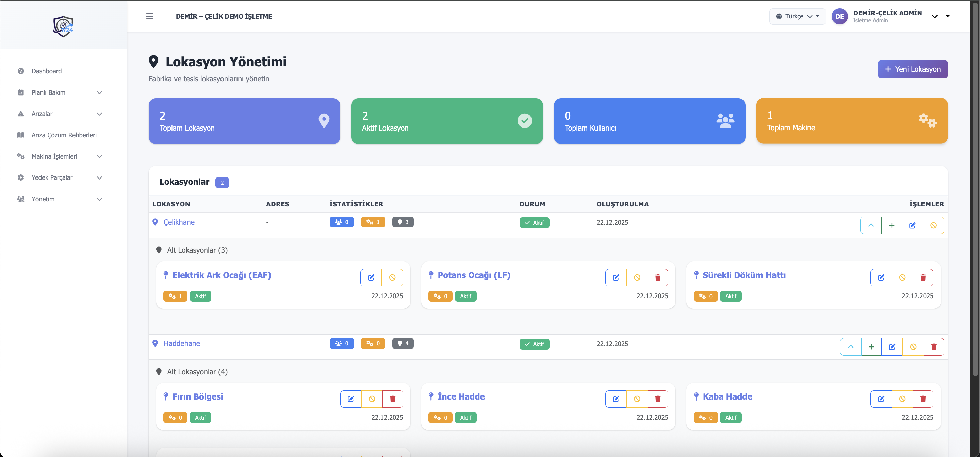Collapse Çelikhane sub-locations with chevron up
The image size is (980, 457).
click(871, 225)
